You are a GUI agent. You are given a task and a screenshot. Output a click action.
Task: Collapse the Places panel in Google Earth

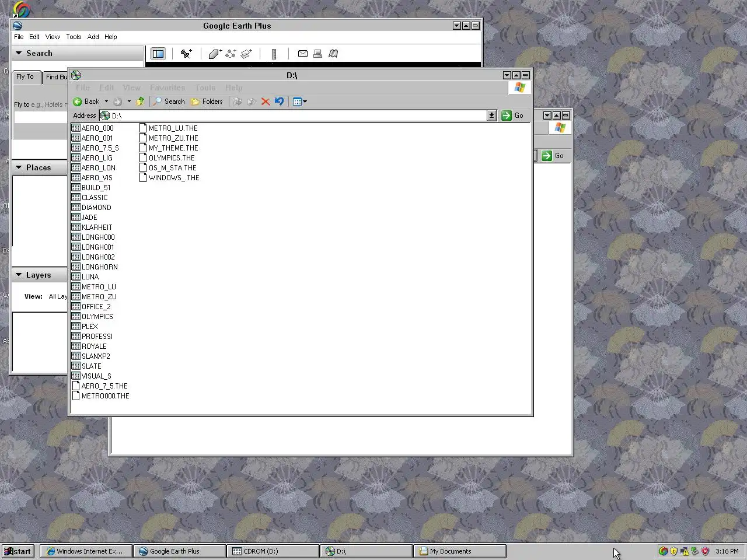pos(19,167)
